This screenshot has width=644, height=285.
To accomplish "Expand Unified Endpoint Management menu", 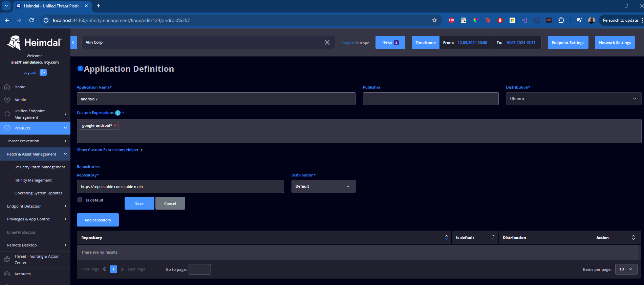I will tap(66, 114).
